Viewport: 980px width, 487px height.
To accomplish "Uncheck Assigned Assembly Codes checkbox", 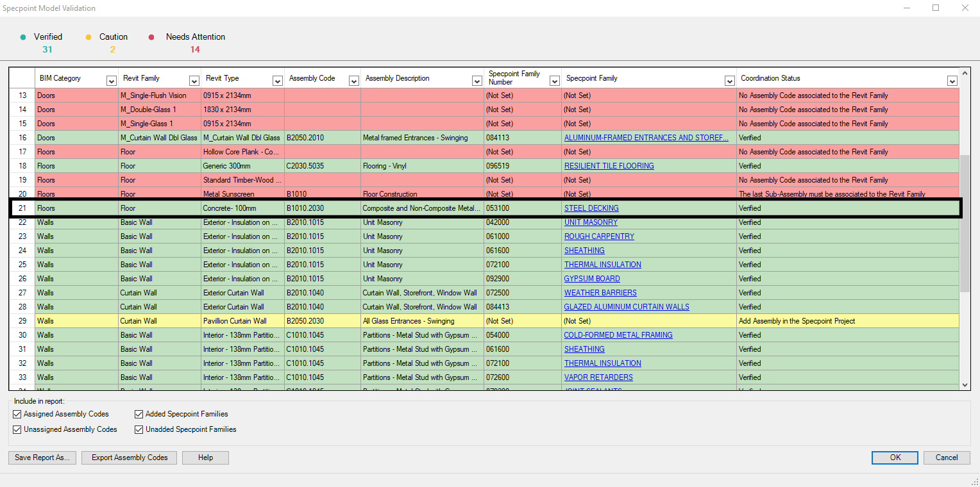I will coord(17,415).
